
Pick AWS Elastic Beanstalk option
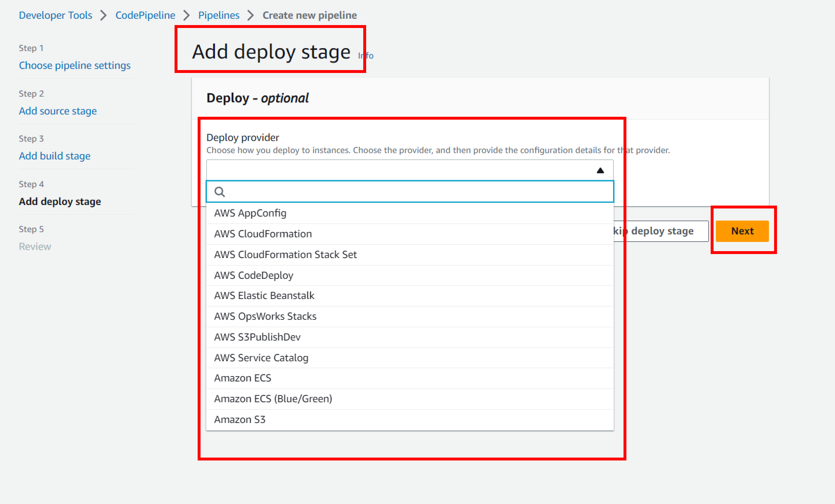click(x=410, y=296)
